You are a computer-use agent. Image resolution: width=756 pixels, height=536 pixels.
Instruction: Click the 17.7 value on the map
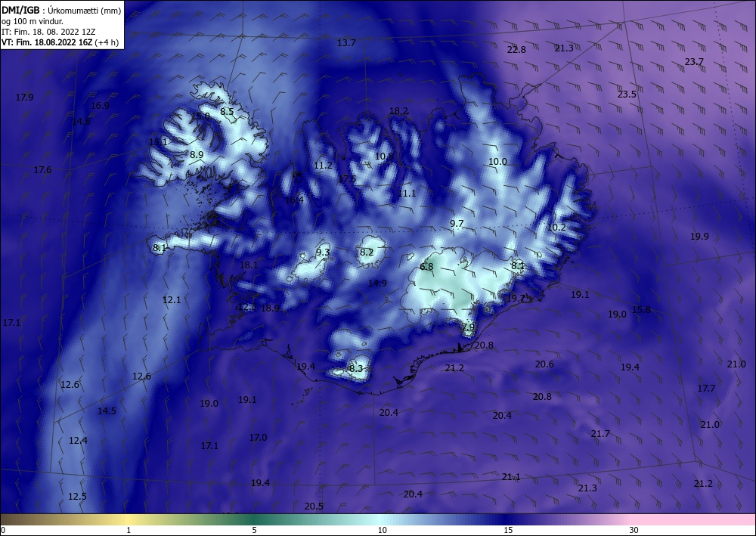(x=706, y=388)
